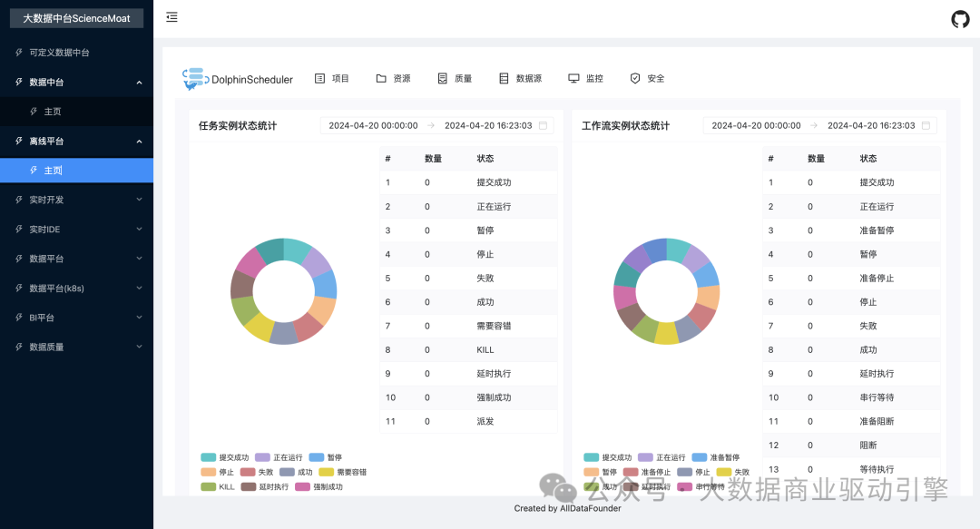Toggle KILL legend item in task chart
980x529 pixels.
pos(218,486)
